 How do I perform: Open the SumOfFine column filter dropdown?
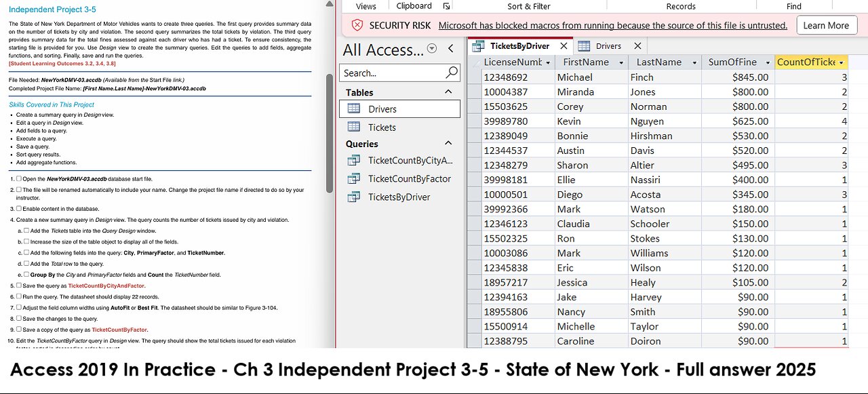[767, 62]
